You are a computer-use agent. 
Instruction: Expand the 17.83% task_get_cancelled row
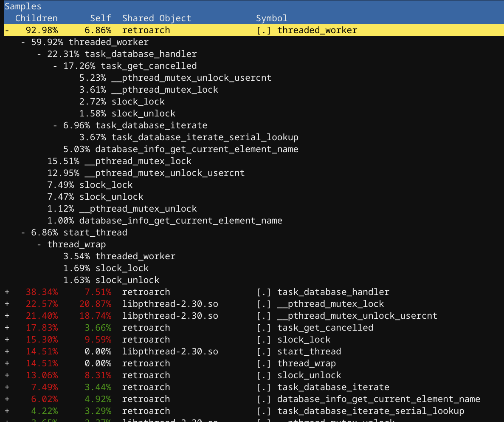[x=7, y=328]
